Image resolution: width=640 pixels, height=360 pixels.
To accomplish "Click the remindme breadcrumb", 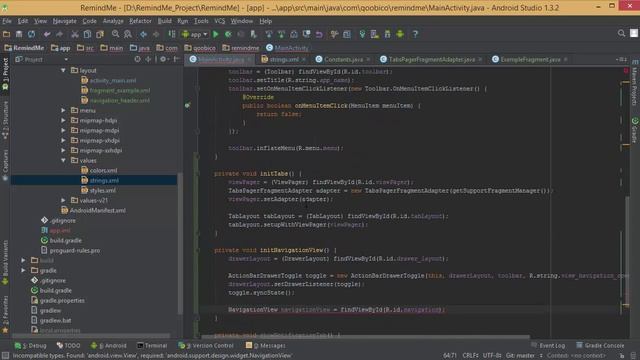I will click(x=241, y=48).
